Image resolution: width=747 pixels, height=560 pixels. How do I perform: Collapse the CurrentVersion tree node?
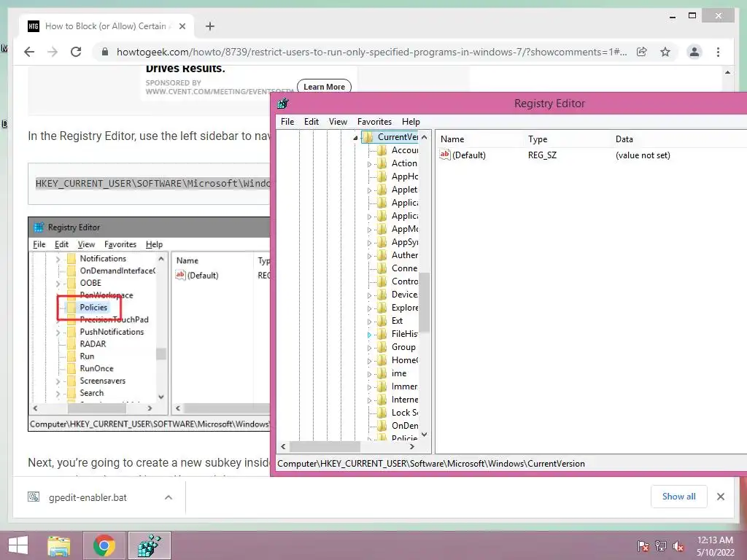coord(355,138)
